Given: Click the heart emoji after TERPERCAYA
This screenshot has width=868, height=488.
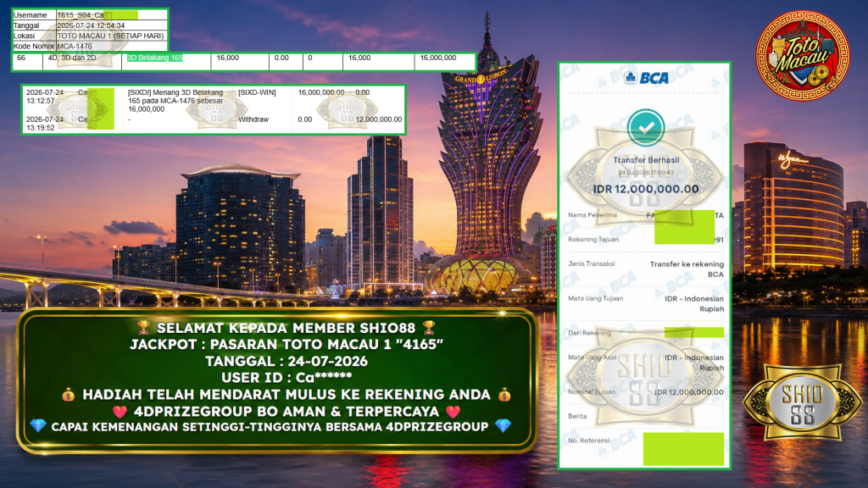Looking at the screenshot, I should [453, 412].
